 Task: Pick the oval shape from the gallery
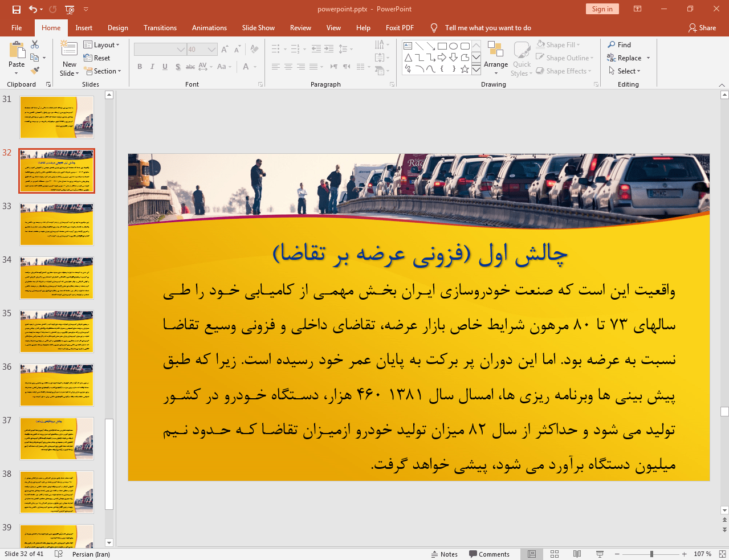point(454,46)
